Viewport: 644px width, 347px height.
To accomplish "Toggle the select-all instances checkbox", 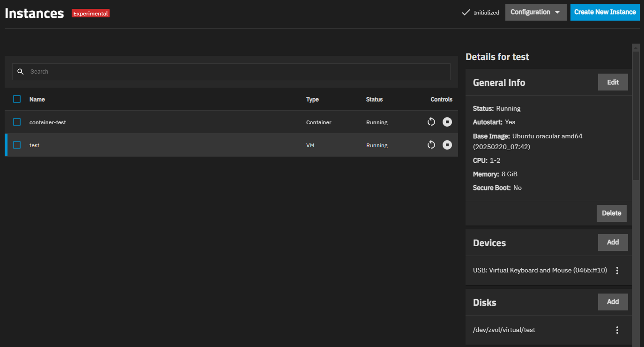I will click(17, 99).
